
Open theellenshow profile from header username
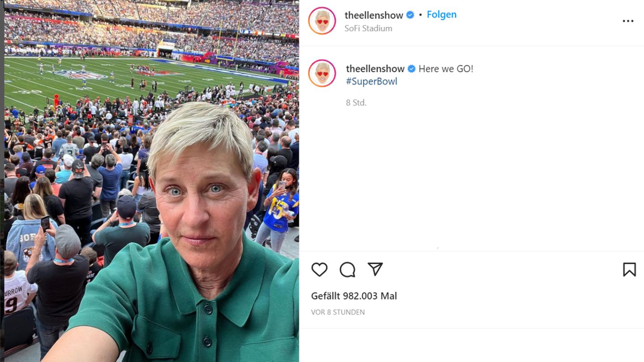374,15
